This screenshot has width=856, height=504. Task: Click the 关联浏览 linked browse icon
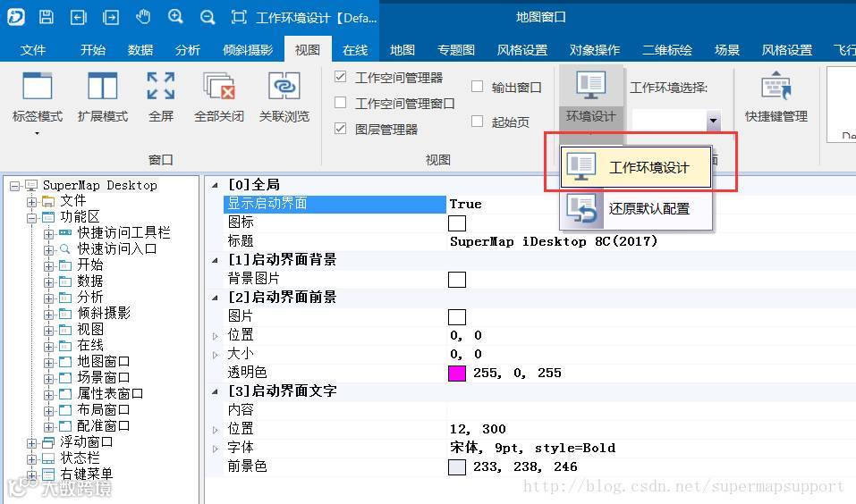point(284,87)
